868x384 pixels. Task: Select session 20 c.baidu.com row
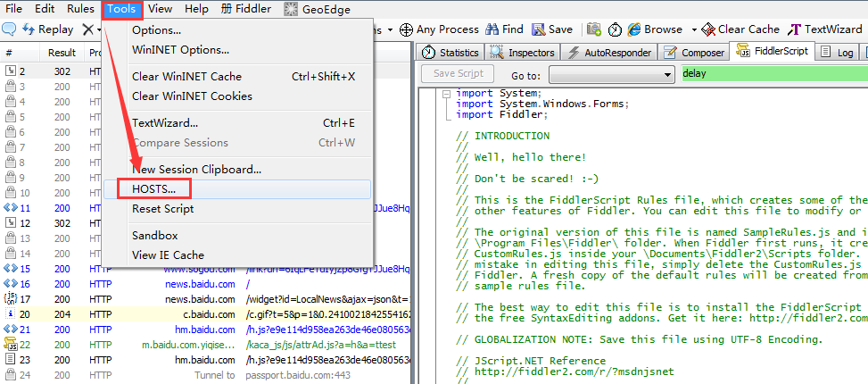[x=205, y=314]
